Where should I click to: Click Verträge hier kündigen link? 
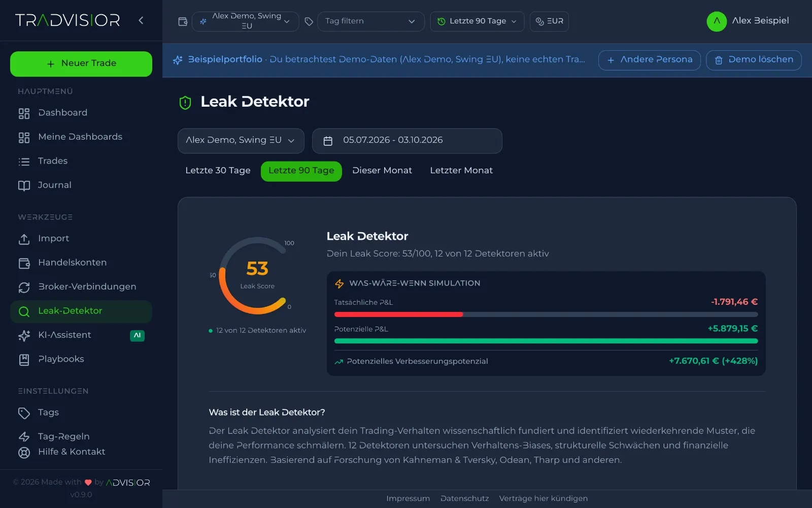pos(543,498)
